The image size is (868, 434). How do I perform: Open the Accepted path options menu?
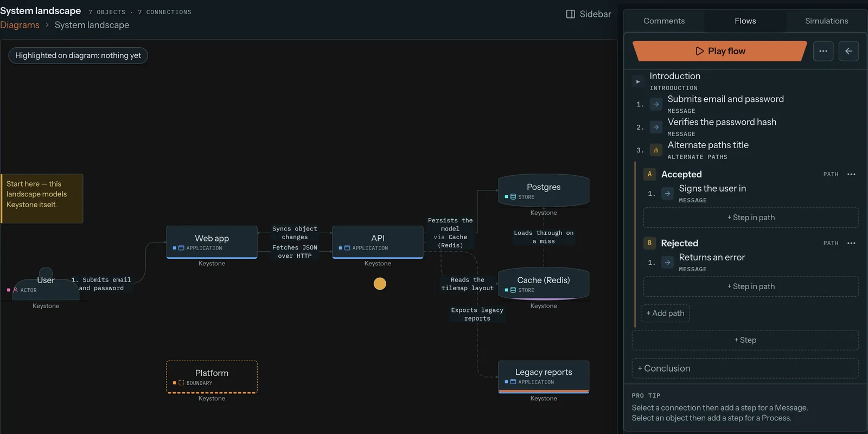pos(851,174)
